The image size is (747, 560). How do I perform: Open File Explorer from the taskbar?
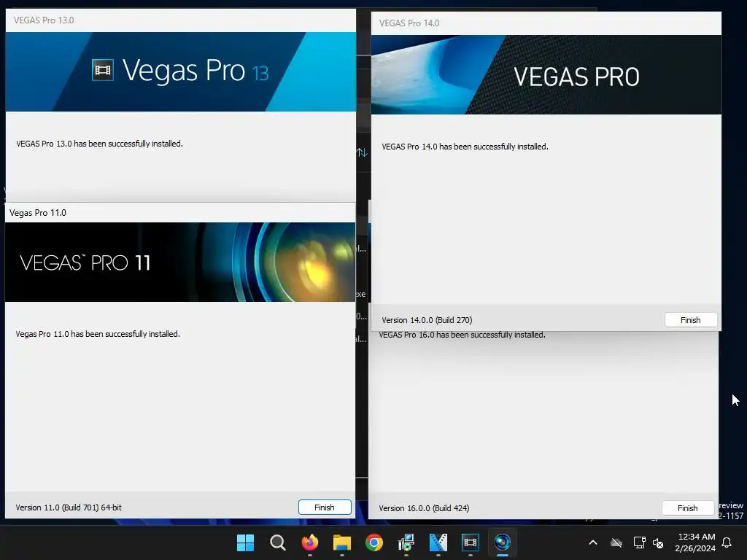click(342, 542)
